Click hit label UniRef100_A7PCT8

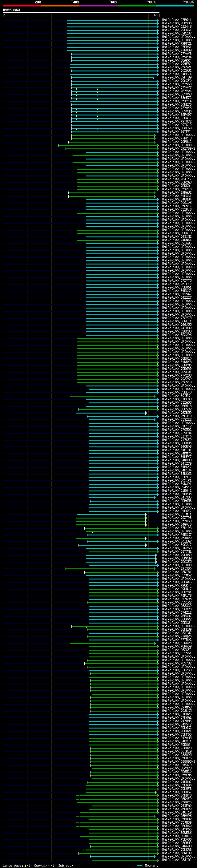177,139
